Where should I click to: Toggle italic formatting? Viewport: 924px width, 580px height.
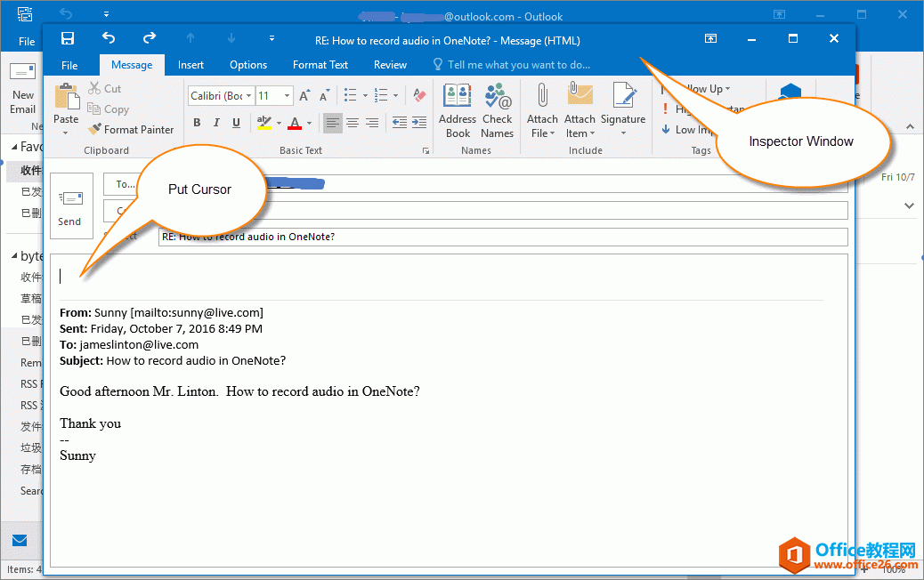216,123
